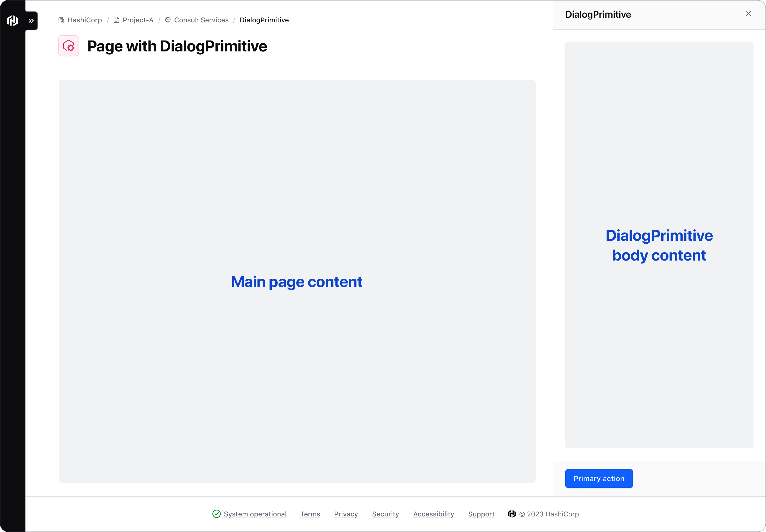The image size is (766, 532).
Task: Click the pink page header icon
Action: (69, 46)
